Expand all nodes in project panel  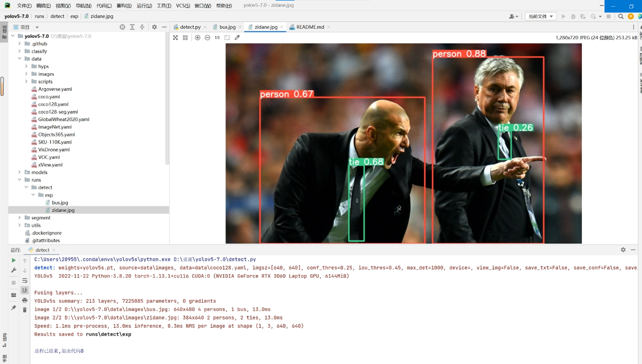132,27
